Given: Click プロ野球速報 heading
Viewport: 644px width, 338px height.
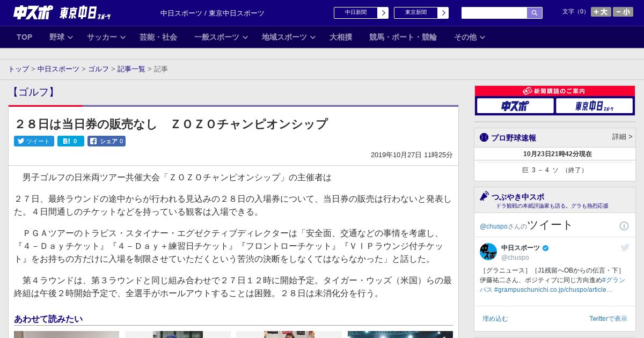Looking at the screenshot, I should [514, 138].
